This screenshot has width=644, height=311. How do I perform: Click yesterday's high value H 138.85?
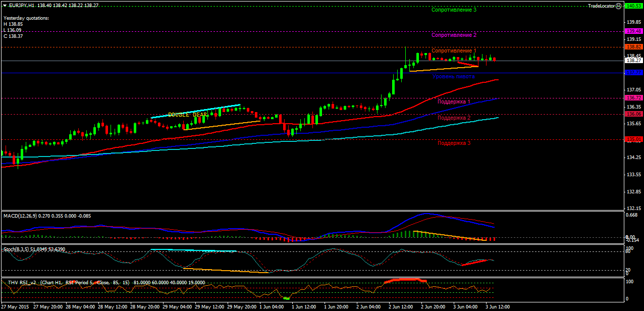tap(13, 24)
